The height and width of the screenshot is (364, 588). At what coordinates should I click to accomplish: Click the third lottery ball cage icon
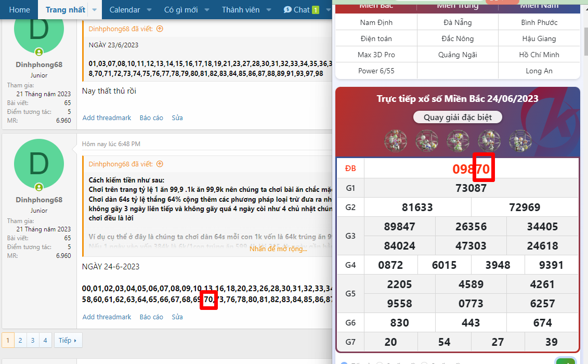pyautogui.click(x=458, y=141)
